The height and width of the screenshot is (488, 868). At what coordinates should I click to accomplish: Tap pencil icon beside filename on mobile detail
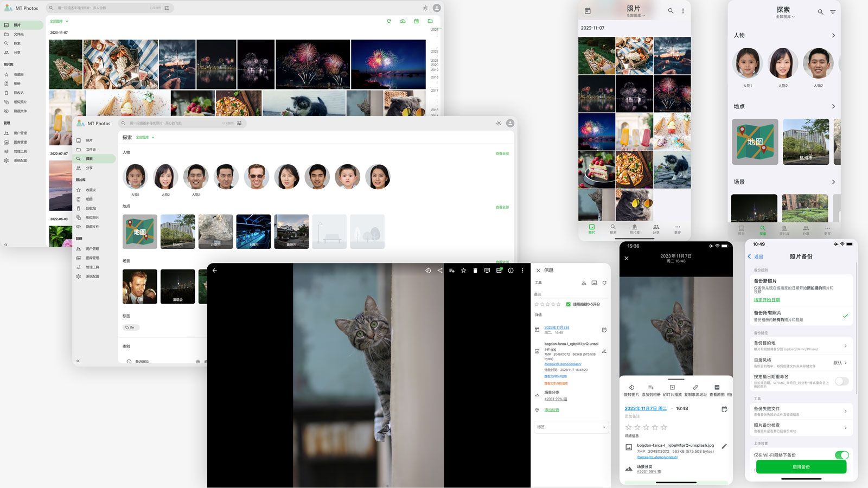click(x=724, y=446)
